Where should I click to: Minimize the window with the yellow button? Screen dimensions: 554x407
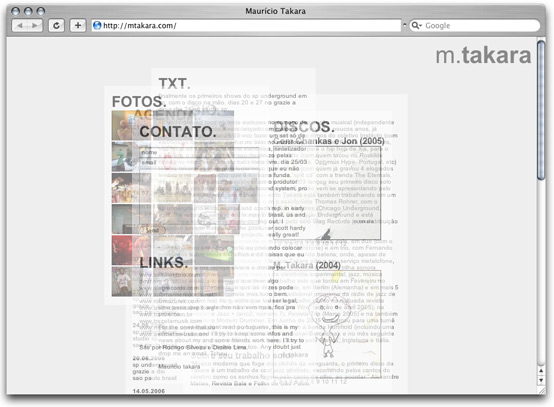pos(28,11)
